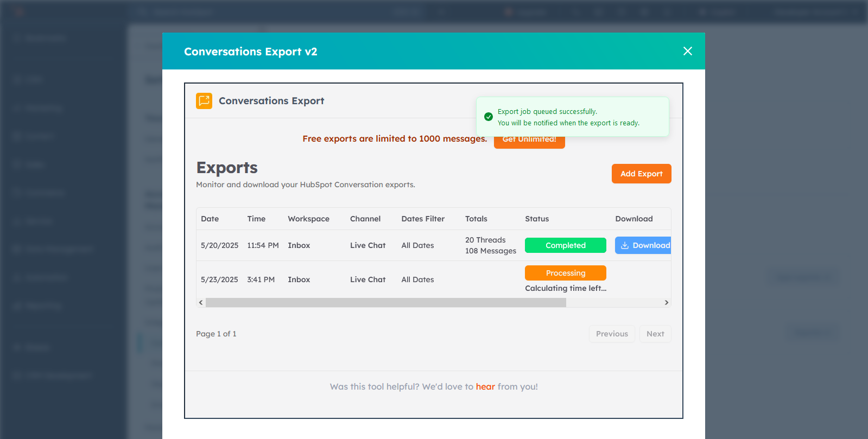The width and height of the screenshot is (868, 439).
Task: Click the Date column header
Action: (x=210, y=219)
